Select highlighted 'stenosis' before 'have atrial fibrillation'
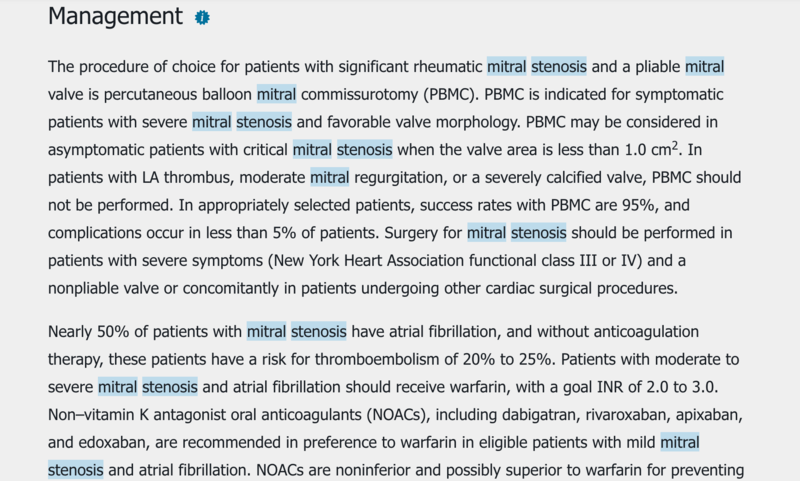This screenshot has width=800, height=481. (x=319, y=330)
